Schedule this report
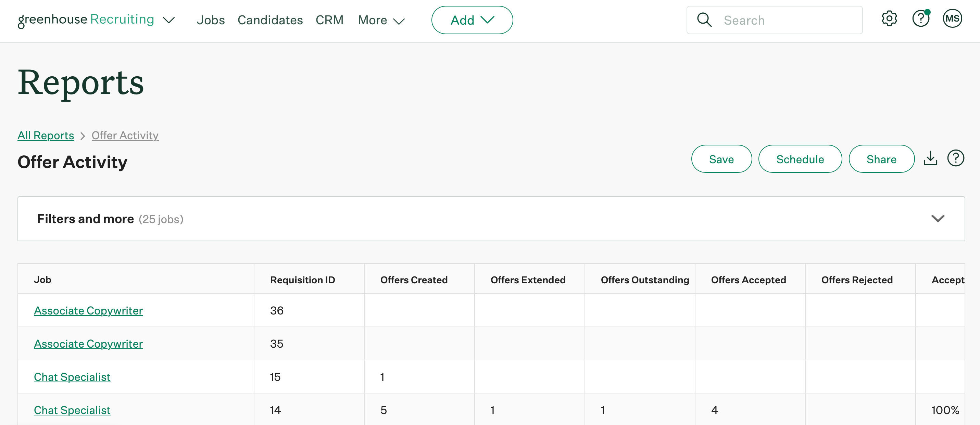This screenshot has width=980, height=425. (x=800, y=159)
